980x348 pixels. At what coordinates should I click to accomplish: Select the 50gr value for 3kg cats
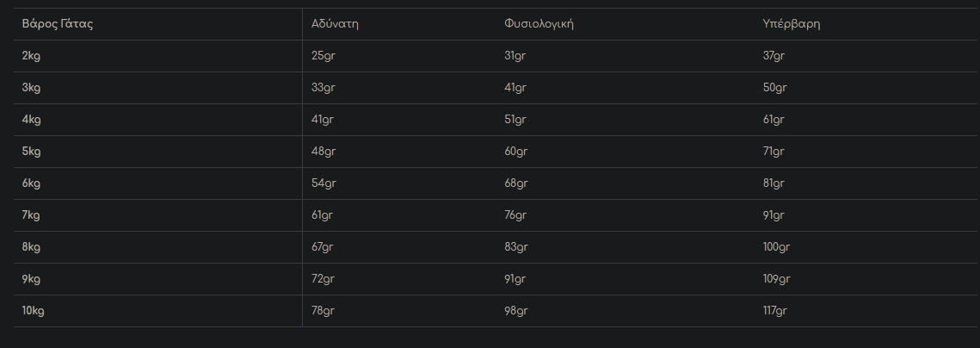click(x=775, y=88)
